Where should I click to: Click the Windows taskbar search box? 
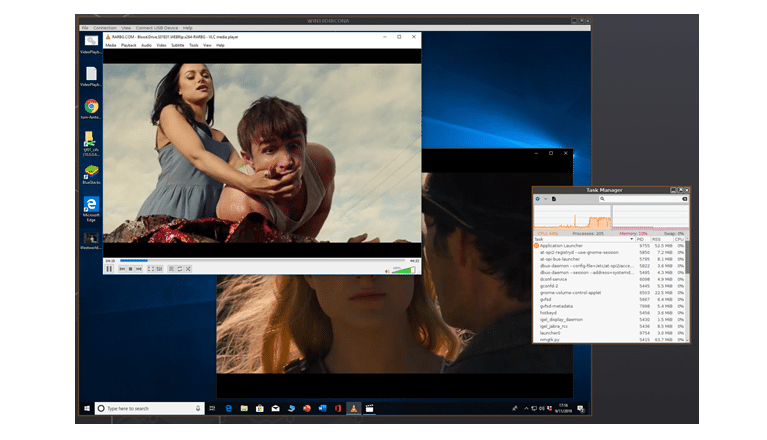(x=149, y=408)
